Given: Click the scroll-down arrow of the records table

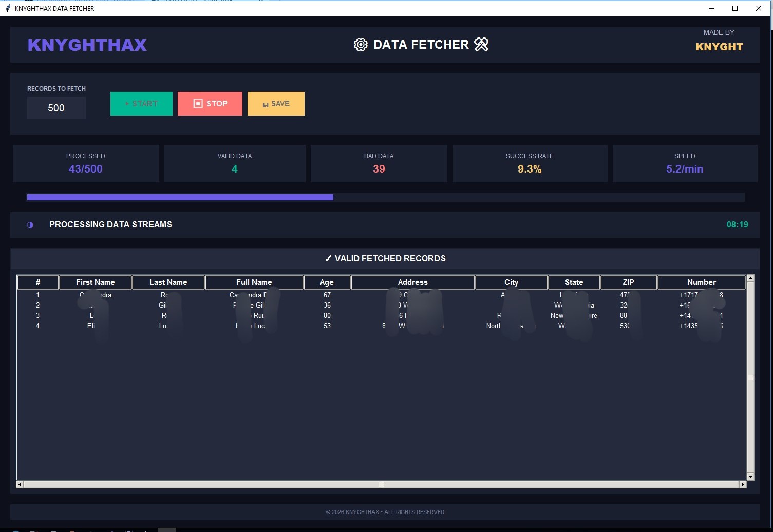Looking at the screenshot, I should 750,477.
